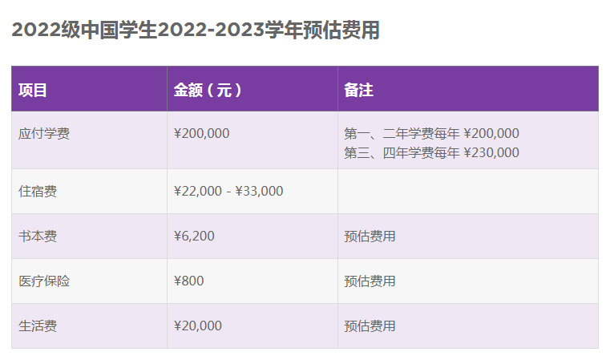
Task: Click the note 第一、二年学费每年 ¥200,000
Action: point(431,133)
